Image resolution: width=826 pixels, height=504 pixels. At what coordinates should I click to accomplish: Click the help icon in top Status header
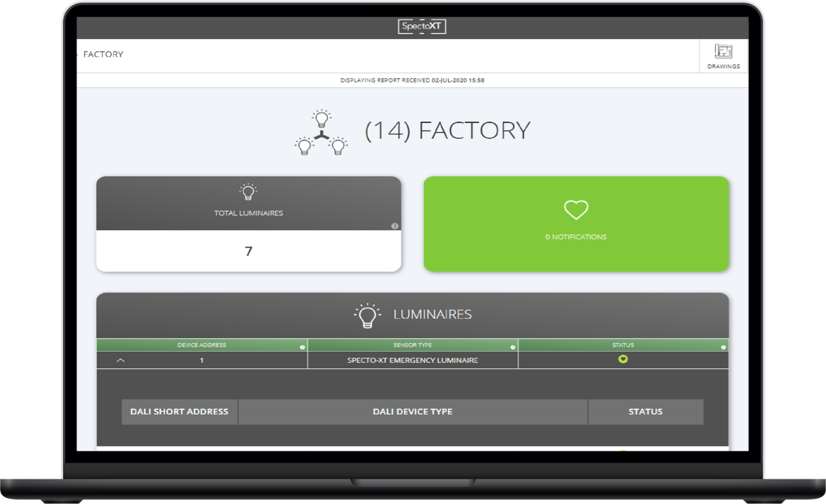point(723,347)
